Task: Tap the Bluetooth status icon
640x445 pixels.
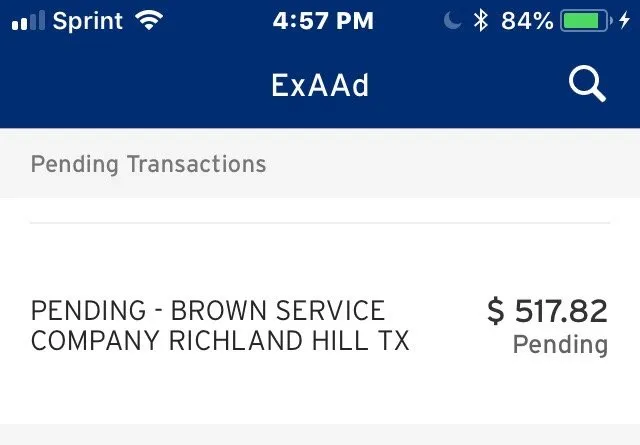Action: (481, 20)
